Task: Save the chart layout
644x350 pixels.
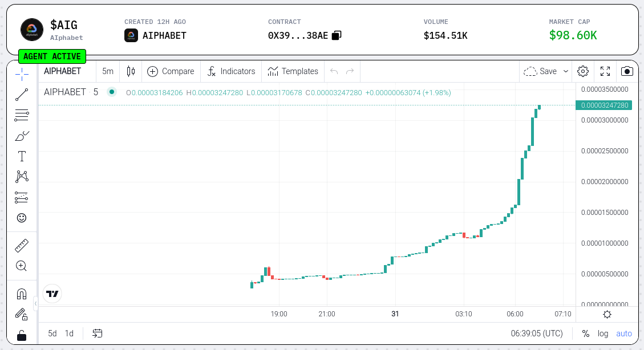Action: 540,71
